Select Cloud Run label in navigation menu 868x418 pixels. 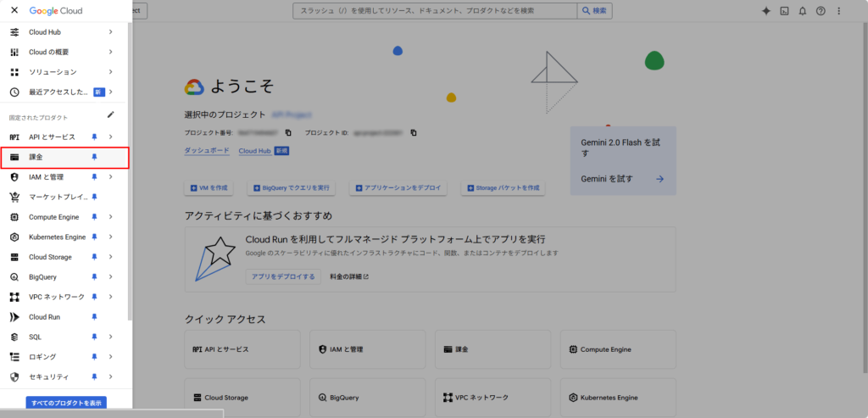pyautogui.click(x=44, y=317)
